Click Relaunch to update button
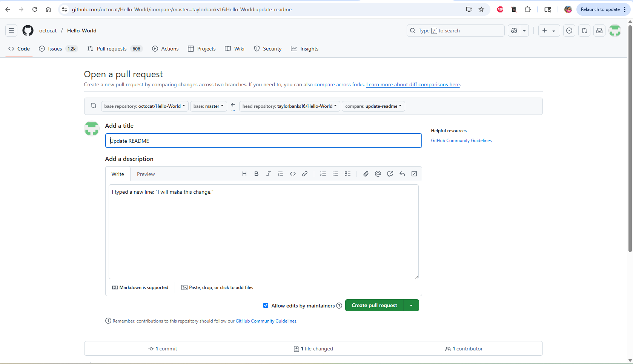633x364 pixels. pos(600,9)
